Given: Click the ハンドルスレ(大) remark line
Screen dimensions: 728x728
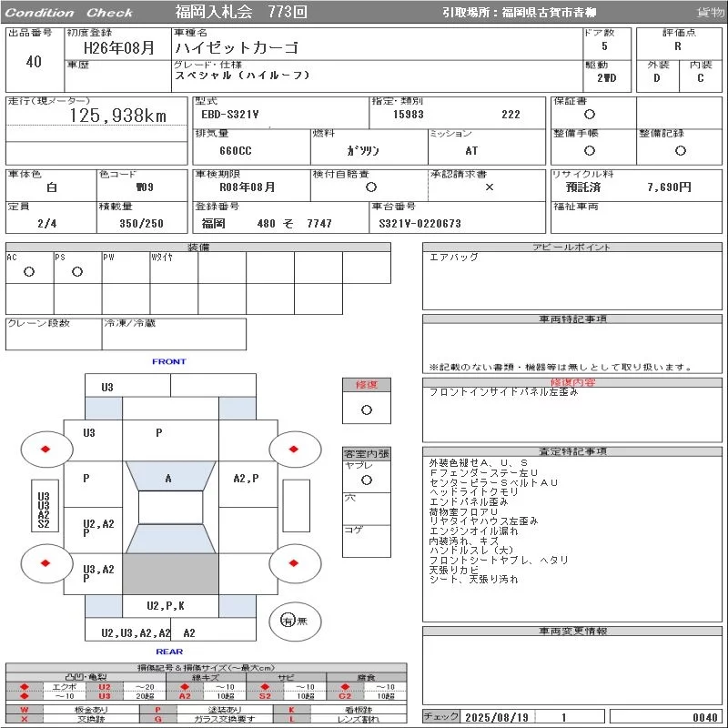Looking at the screenshot, I should [x=471, y=551].
